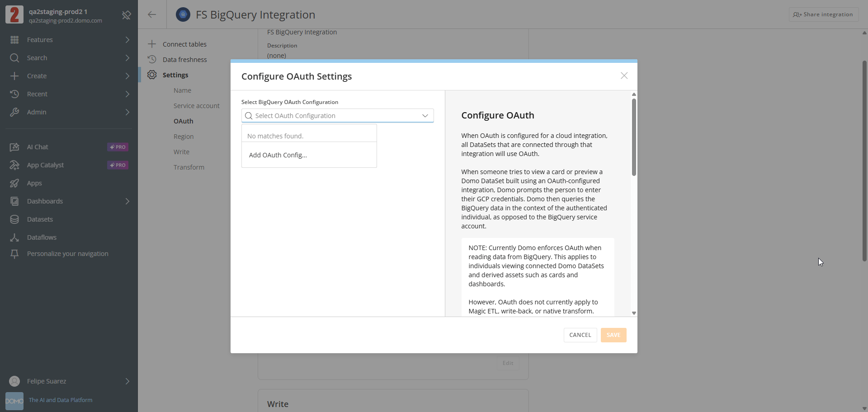Click the Data freshness label
This screenshot has width=868, height=412.
(185, 60)
